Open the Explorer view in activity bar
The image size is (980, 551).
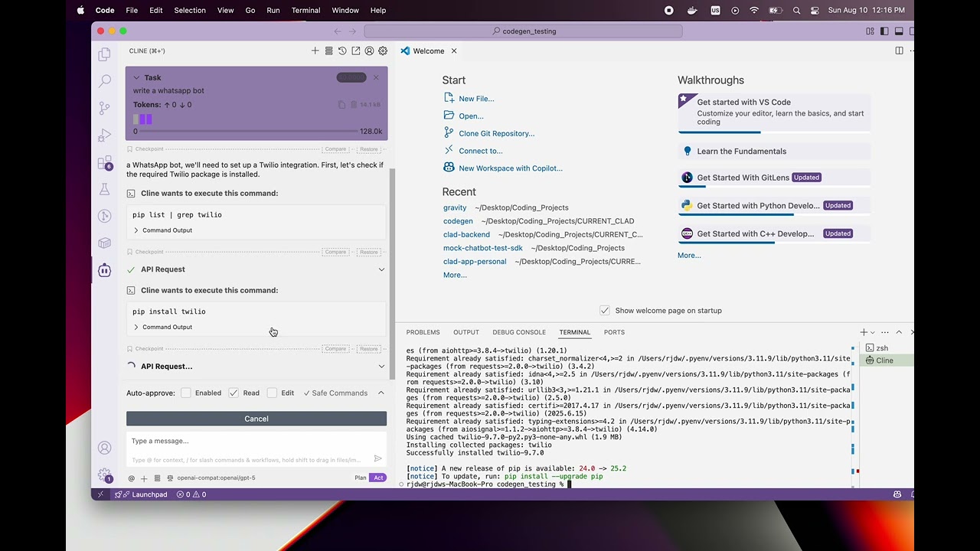coord(105,54)
